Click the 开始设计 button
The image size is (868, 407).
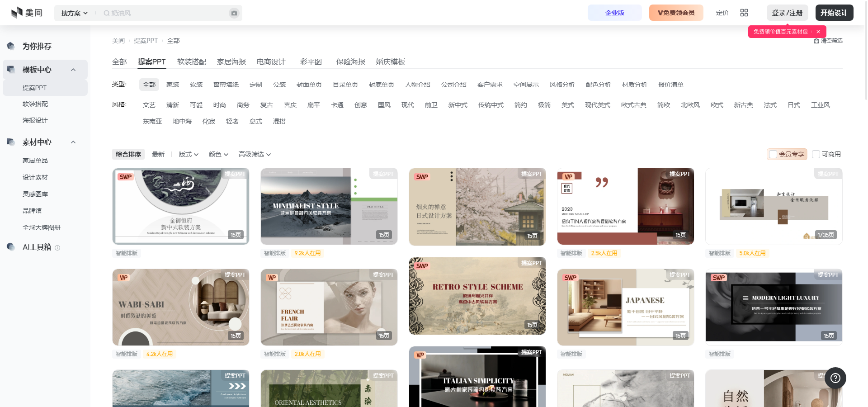click(834, 13)
